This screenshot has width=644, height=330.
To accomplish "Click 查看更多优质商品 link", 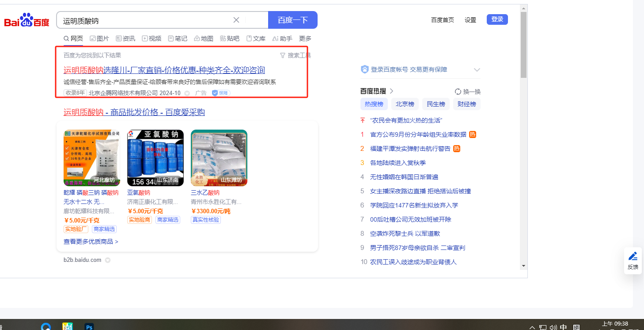I will click(91, 242).
